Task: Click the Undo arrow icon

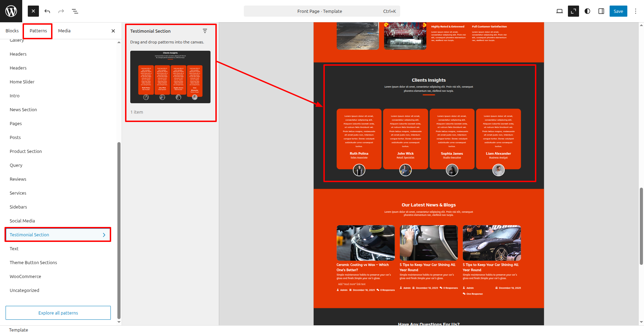Action: click(47, 11)
